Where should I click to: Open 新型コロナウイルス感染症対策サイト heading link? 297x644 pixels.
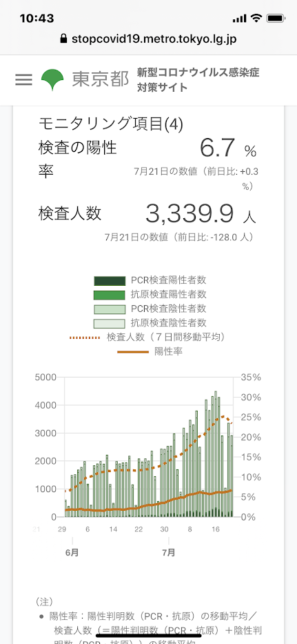click(x=198, y=80)
